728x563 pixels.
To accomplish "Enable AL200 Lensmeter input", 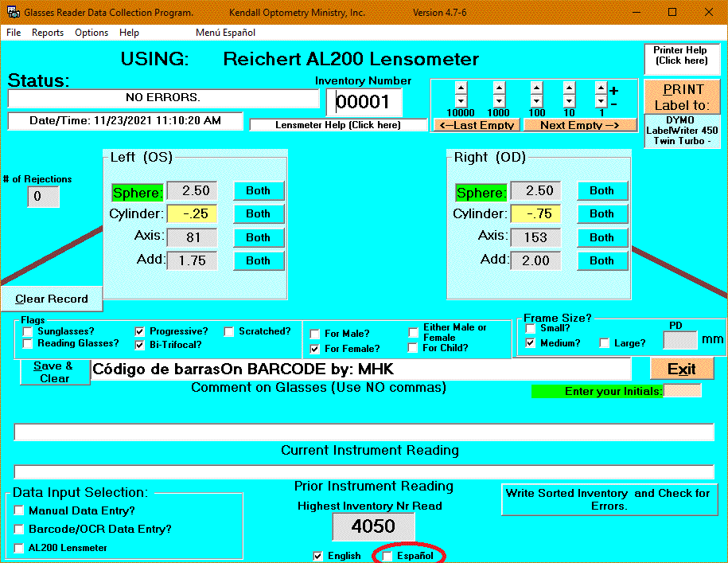I will tap(19, 548).
